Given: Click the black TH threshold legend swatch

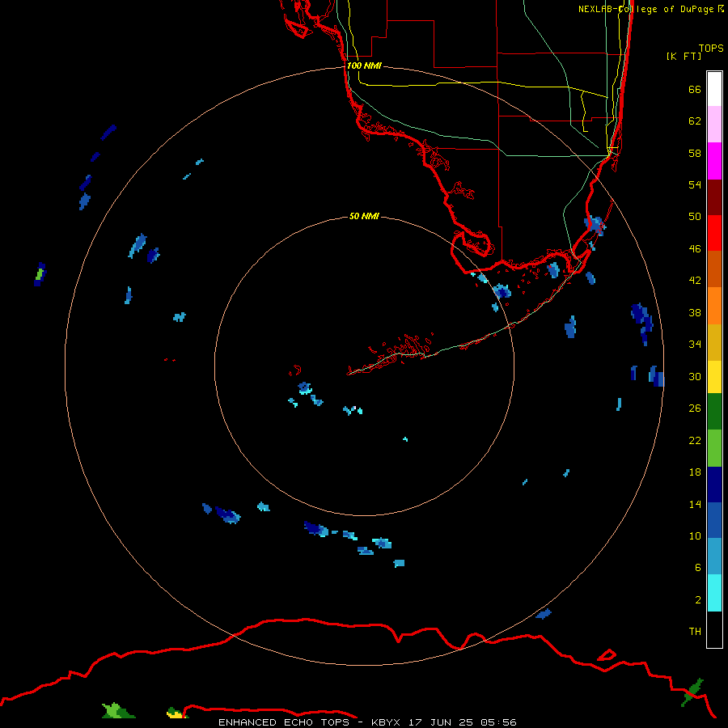Looking at the screenshot, I should tap(714, 629).
